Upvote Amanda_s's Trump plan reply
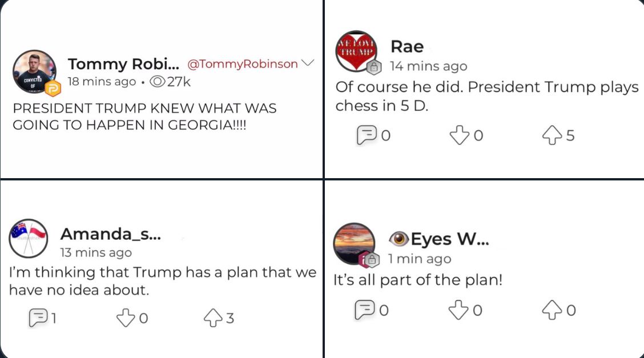The image size is (644, 358). [x=213, y=317]
